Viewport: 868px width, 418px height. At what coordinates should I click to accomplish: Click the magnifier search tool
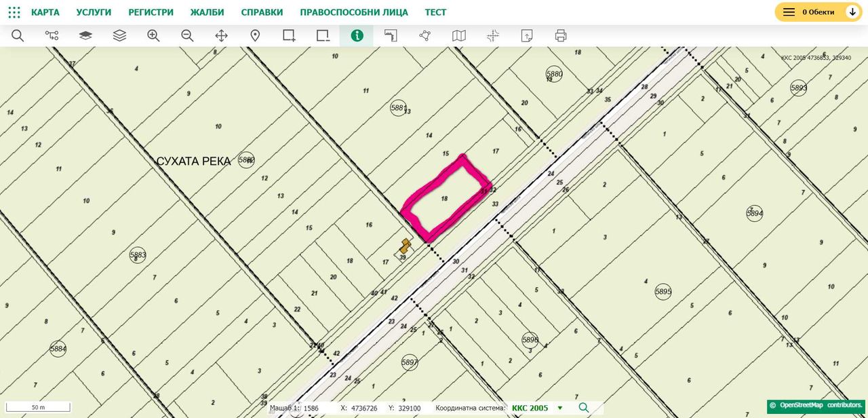[x=18, y=36]
